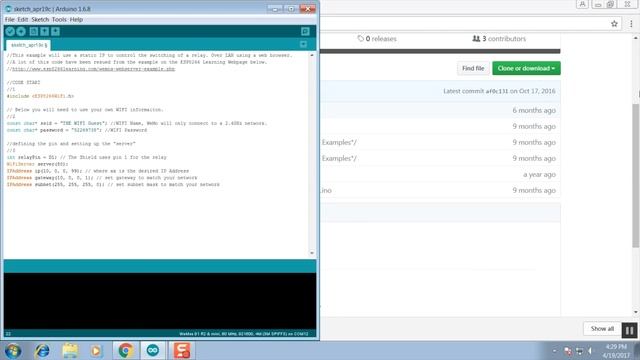This screenshot has width=640, height=360.
Task: Create a new sketch with New icon
Action: coord(34,31)
